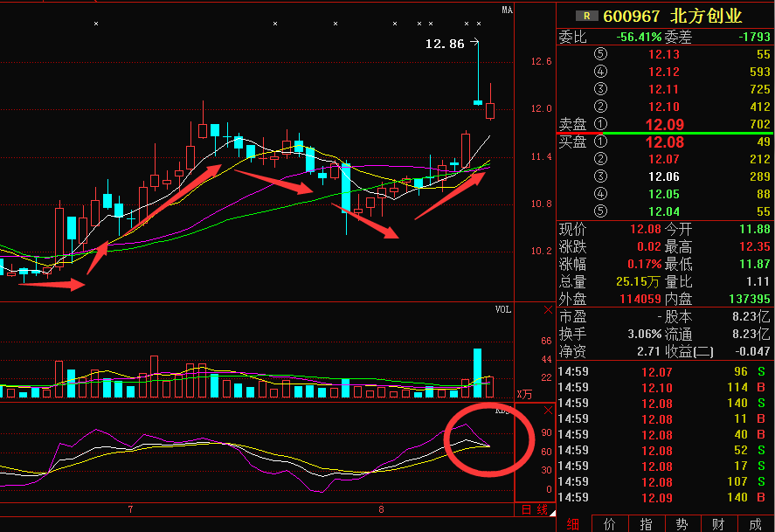Image resolution: width=775 pixels, height=532 pixels.
Task: Click the VOL indicator label
Action: click(503, 309)
